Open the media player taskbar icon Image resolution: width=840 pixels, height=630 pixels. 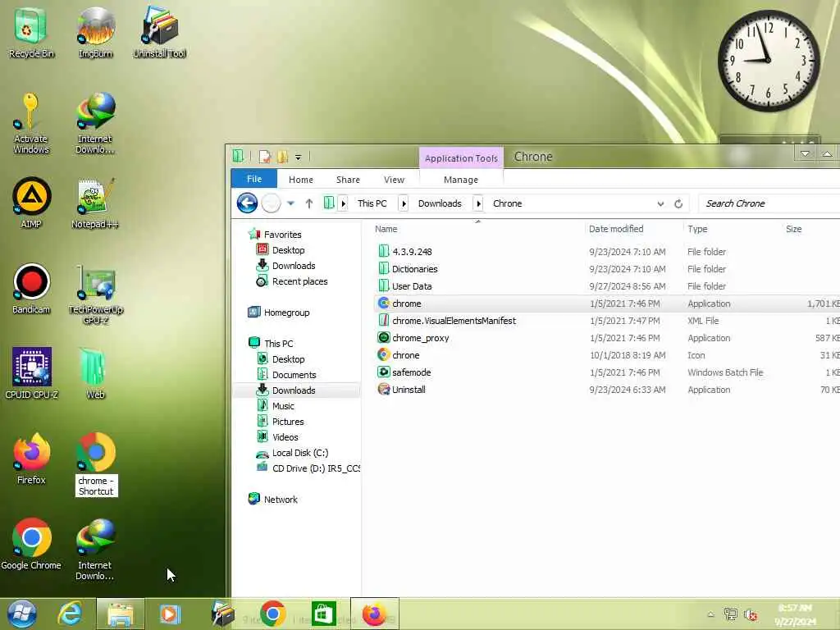point(170,614)
